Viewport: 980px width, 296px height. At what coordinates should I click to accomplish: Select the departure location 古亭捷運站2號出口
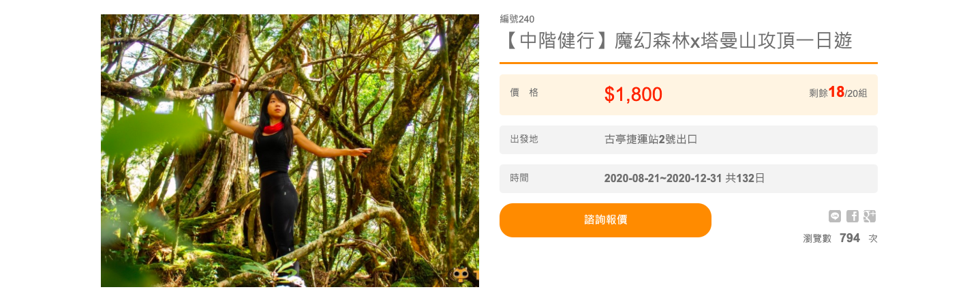[x=651, y=139]
